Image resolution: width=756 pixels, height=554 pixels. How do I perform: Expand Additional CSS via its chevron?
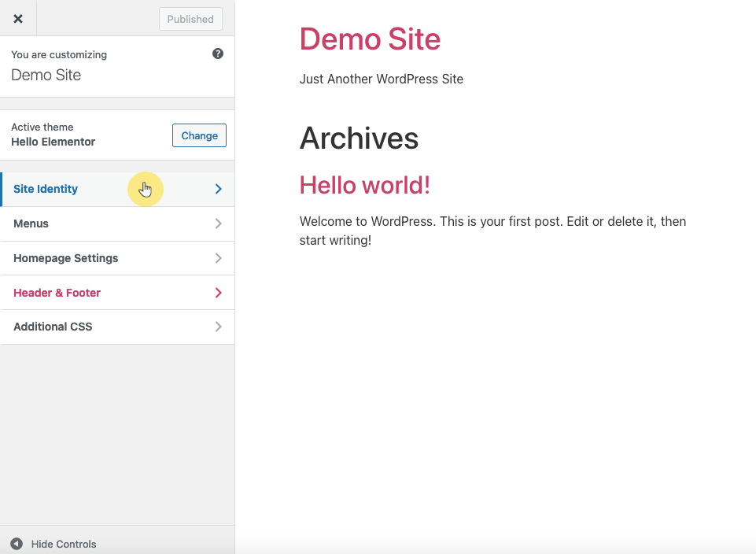(x=219, y=327)
